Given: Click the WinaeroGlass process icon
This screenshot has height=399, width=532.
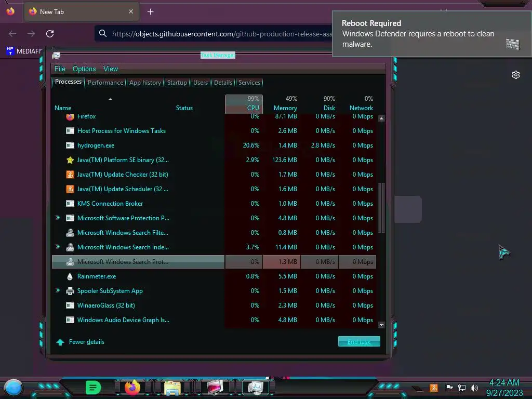Looking at the screenshot, I should click(70, 305).
